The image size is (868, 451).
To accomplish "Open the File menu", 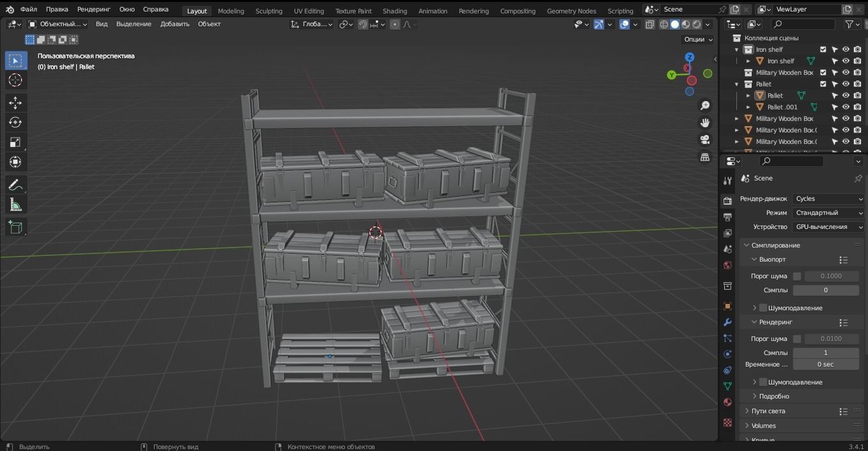I will (x=29, y=10).
